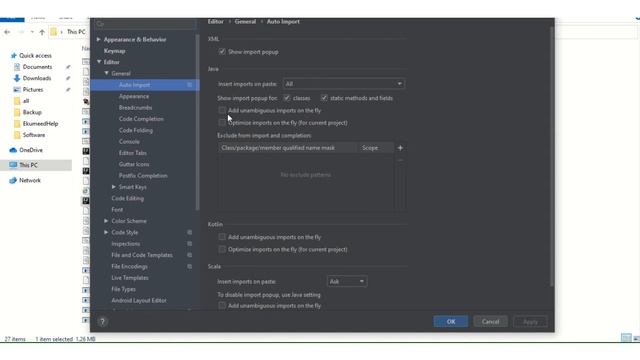640x360 pixels.
Task: Click Editor in the settings breadcrumb
Action: pyautogui.click(x=216, y=22)
